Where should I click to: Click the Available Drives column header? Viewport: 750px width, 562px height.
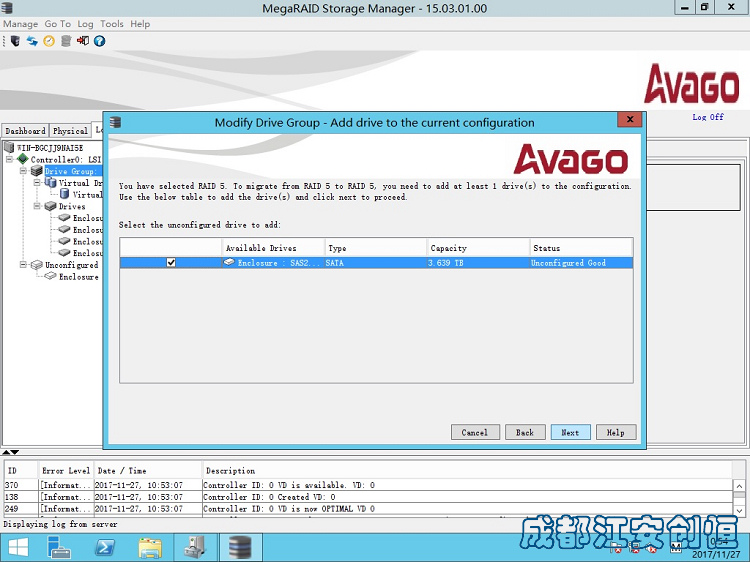273,248
